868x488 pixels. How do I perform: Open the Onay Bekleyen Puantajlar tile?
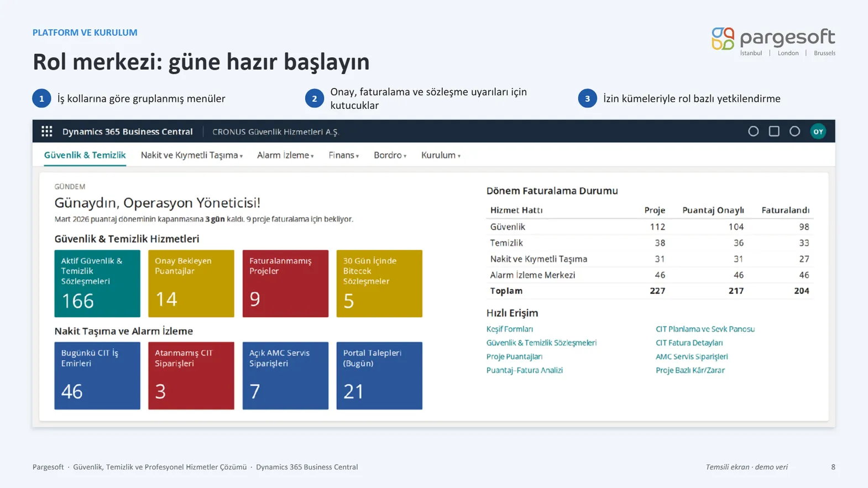coord(191,284)
